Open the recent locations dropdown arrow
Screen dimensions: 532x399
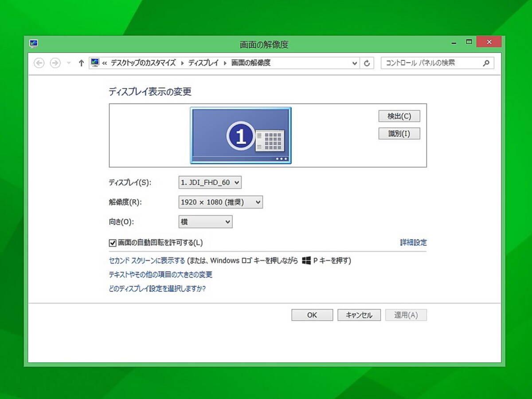point(68,63)
